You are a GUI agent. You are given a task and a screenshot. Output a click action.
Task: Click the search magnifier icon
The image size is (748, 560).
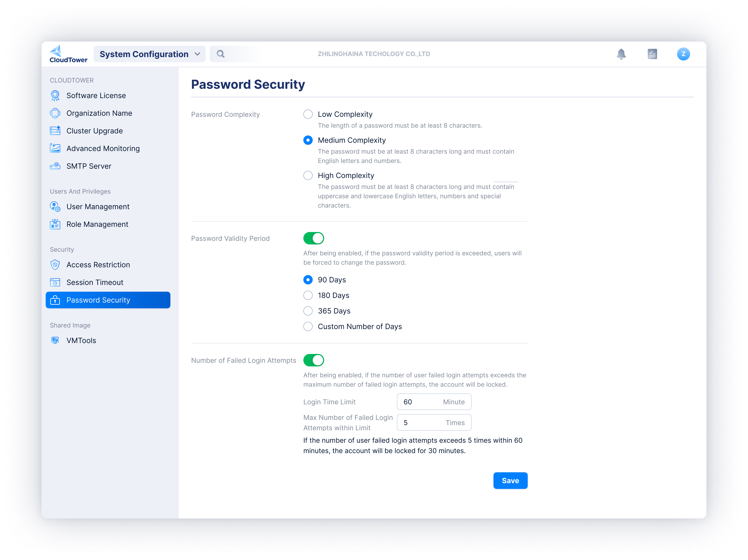(221, 54)
